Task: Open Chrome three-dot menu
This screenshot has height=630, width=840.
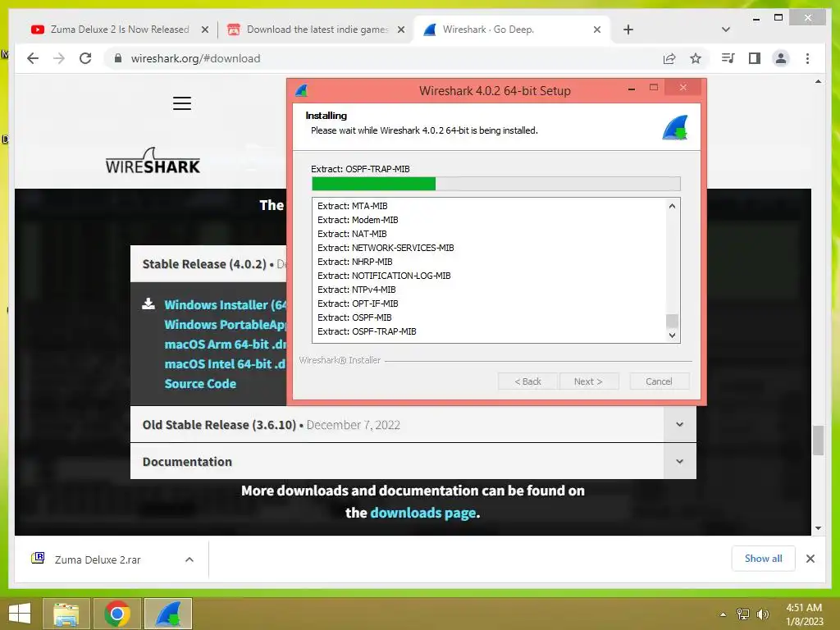Action: click(x=807, y=58)
